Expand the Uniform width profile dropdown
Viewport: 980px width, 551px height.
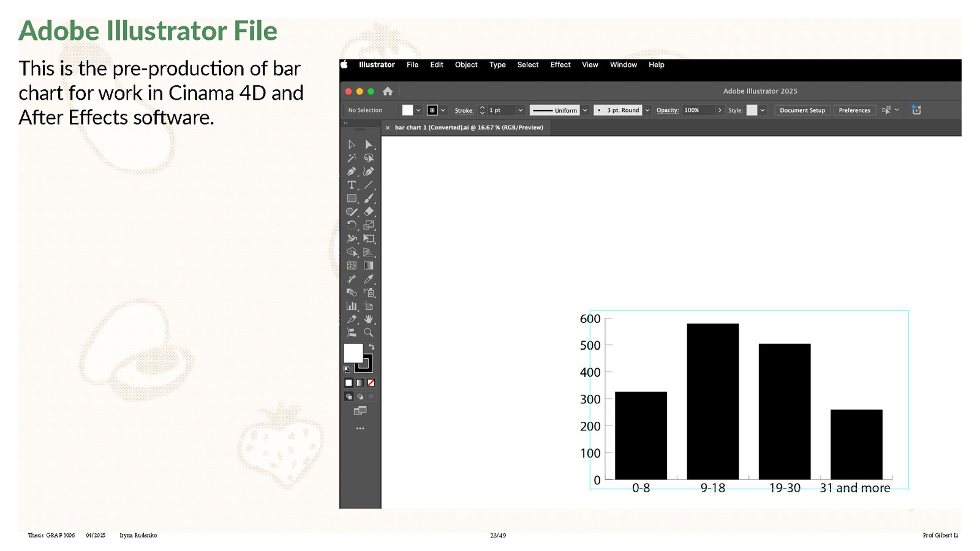(585, 110)
